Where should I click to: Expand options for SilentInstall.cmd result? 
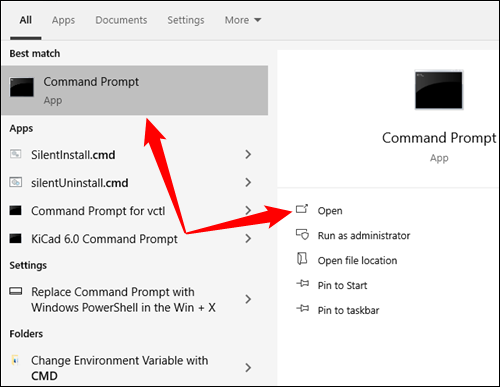(248, 154)
